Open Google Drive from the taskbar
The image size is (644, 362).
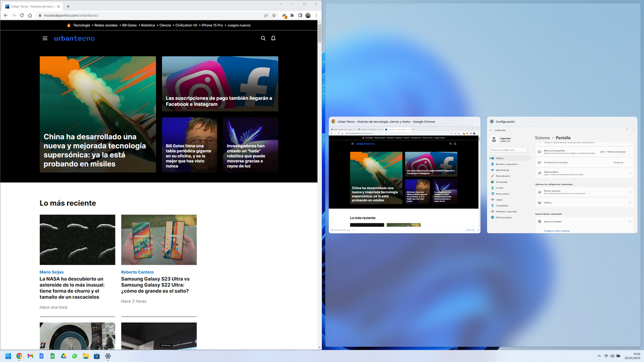coord(63,356)
